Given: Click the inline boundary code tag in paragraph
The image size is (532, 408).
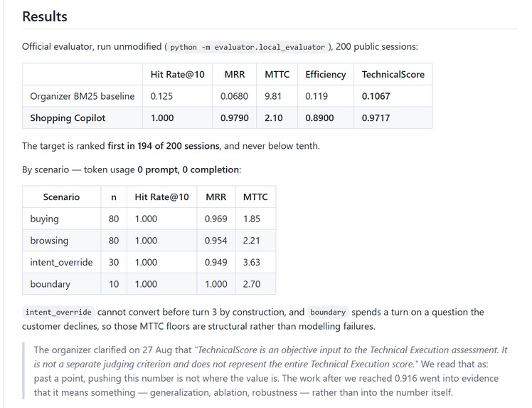Looking at the screenshot, I should coord(328,312).
